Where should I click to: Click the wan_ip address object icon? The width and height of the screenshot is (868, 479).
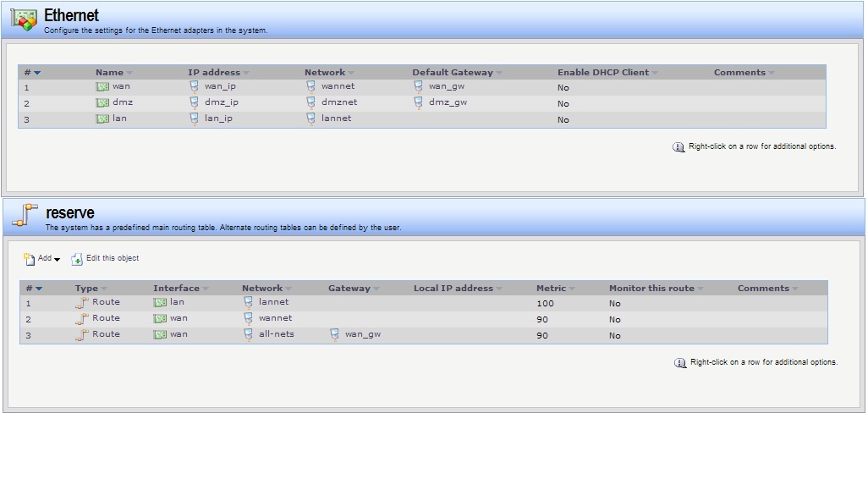coord(195,86)
